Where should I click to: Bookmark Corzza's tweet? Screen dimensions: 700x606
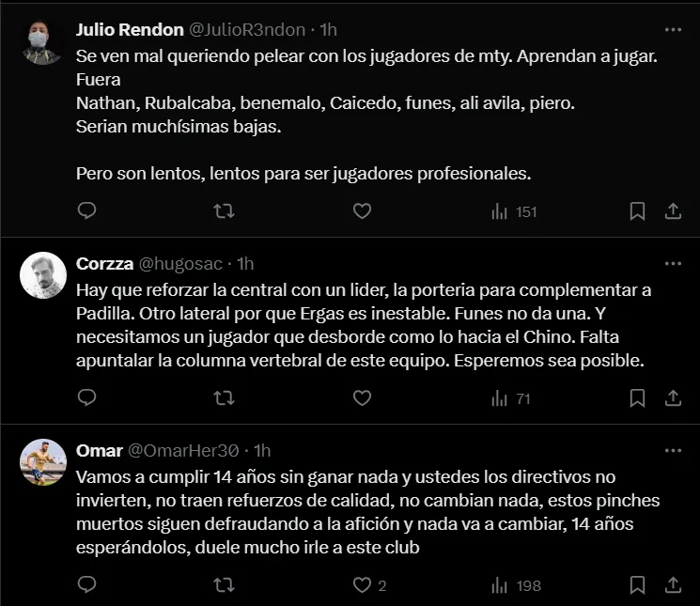point(637,398)
